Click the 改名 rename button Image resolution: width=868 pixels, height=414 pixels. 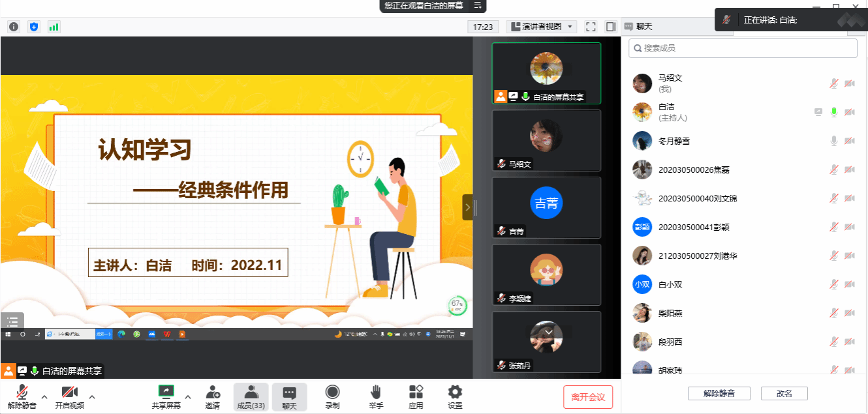click(784, 394)
